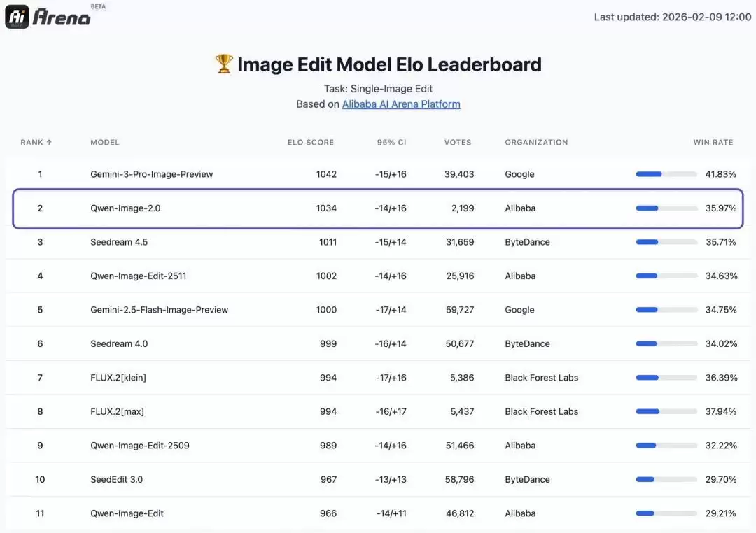Click the Seedream 4.5 model name
Image resolution: width=756 pixels, height=533 pixels.
pyautogui.click(x=119, y=242)
